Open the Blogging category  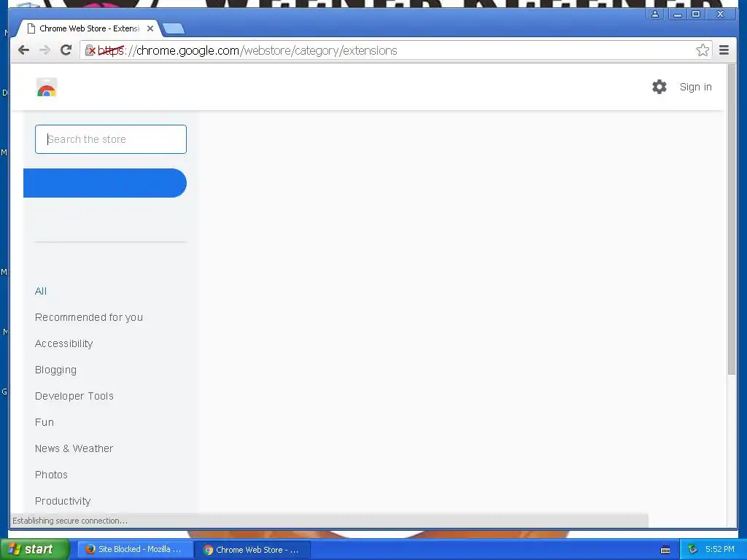coord(55,370)
